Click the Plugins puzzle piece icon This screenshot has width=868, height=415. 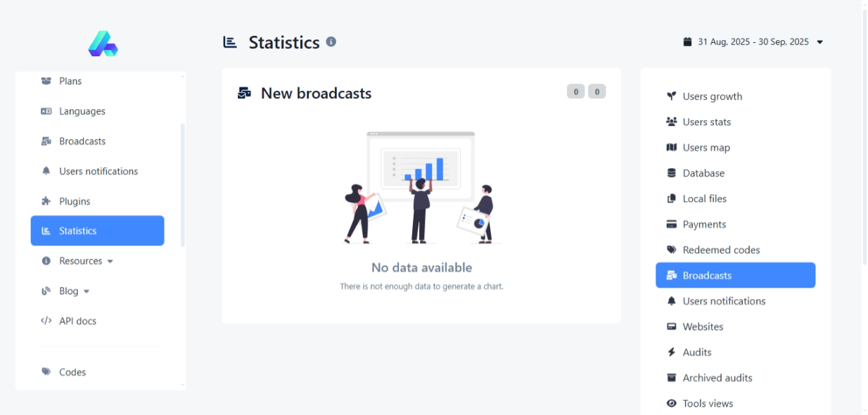(46, 201)
